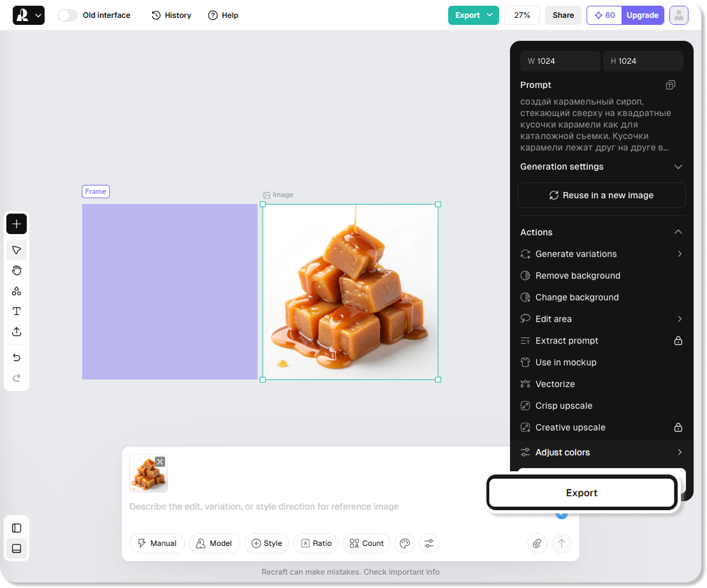Expand the Generation settings section
The image size is (707, 588).
(x=678, y=166)
